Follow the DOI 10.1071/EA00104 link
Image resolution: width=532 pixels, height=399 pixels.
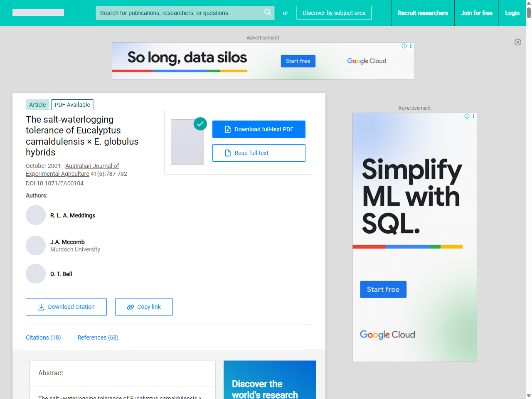(60, 183)
